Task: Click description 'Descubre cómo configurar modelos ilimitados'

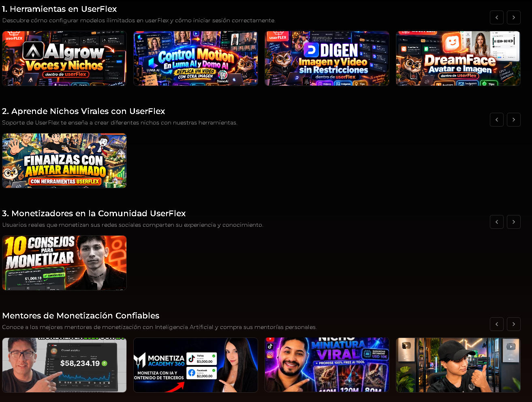Action: (139, 20)
